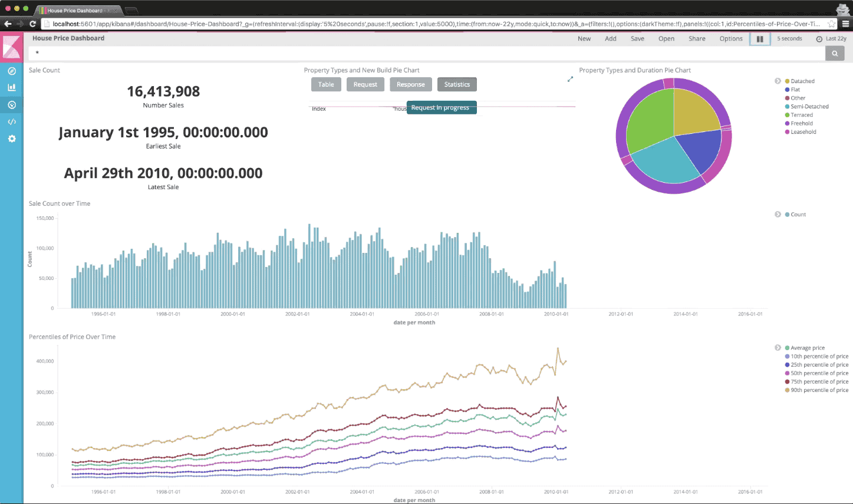Toggle the Datached legend entry
Screen dimensions: 853x504
click(x=799, y=81)
